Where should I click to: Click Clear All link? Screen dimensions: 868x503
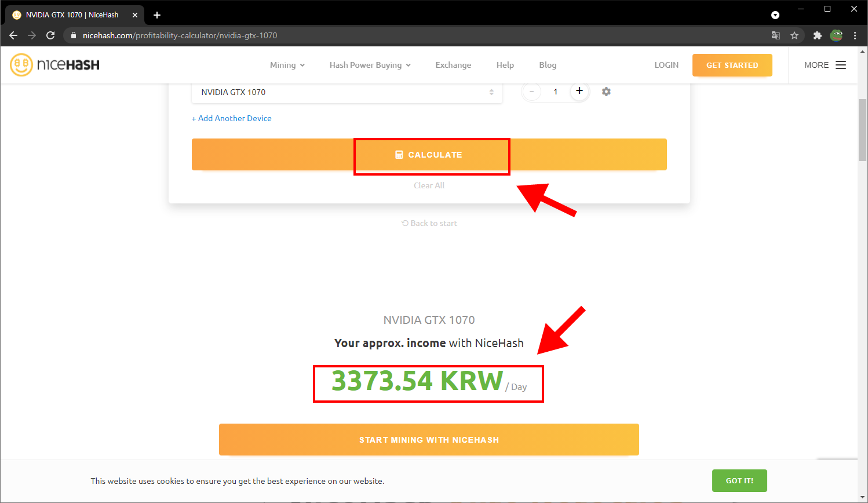coord(429,185)
